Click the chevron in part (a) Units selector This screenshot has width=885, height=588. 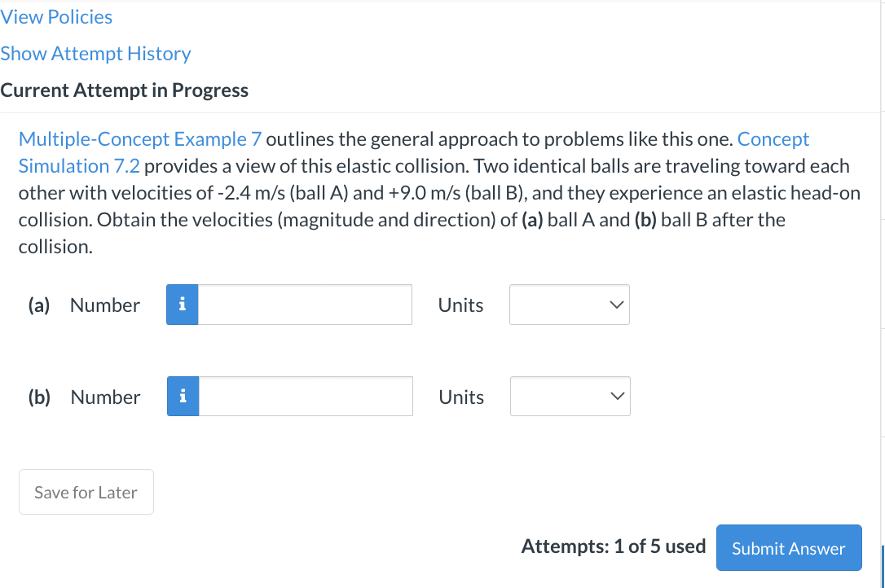pos(615,305)
